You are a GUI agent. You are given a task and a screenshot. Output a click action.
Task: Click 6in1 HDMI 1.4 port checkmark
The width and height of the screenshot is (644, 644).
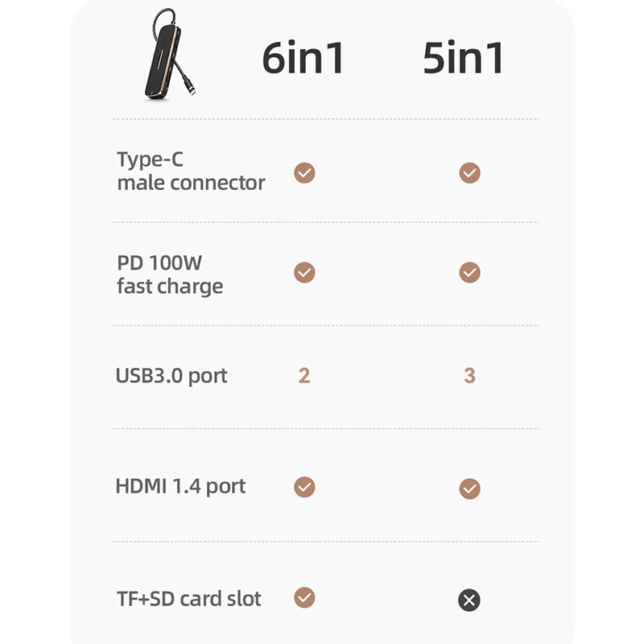click(304, 487)
